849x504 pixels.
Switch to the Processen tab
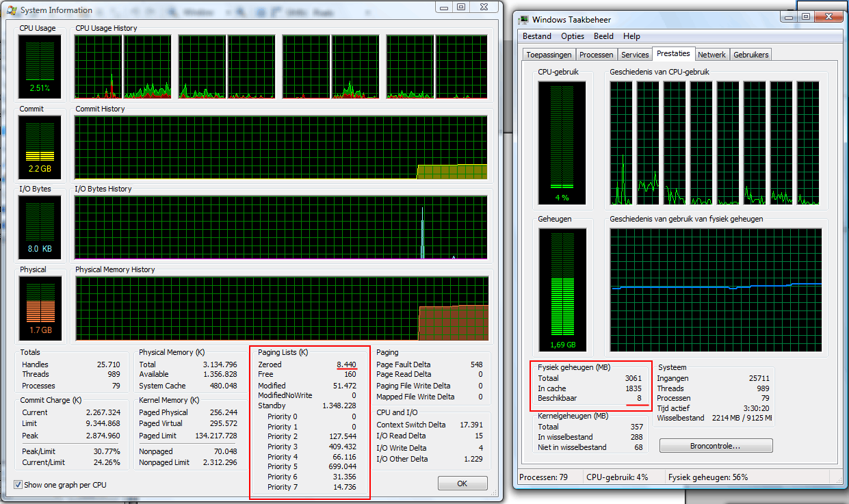point(596,55)
